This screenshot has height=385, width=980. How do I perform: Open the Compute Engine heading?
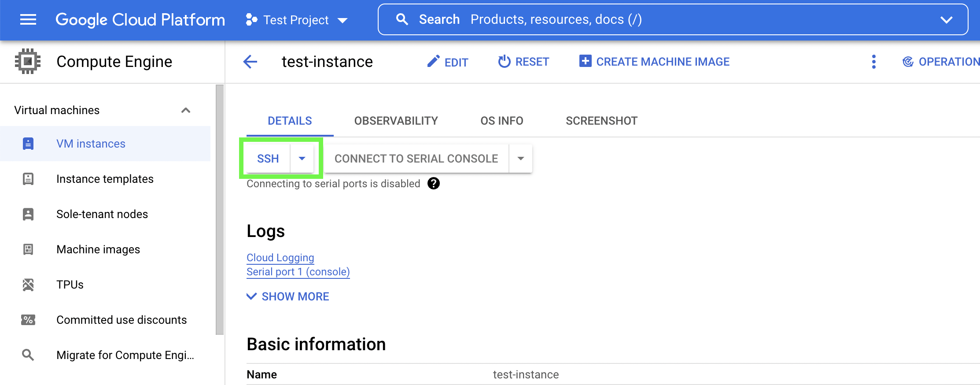[x=114, y=62]
